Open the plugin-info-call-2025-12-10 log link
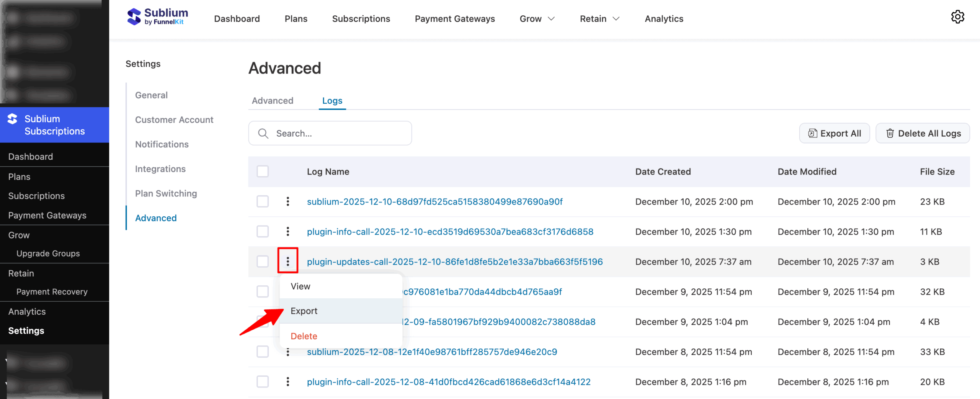Image resolution: width=980 pixels, height=399 pixels. pos(450,232)
